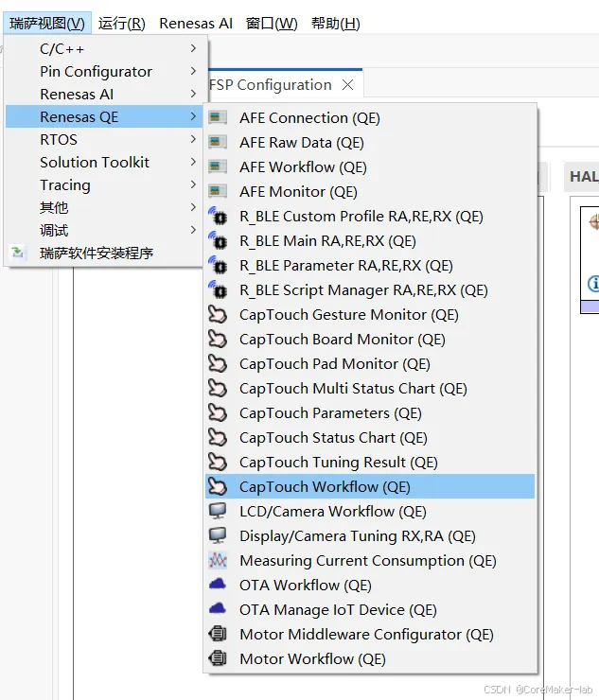Screen dimensions: 599x700
Task: Expand the 其他 submenu arrow
Action: [193, 207]
